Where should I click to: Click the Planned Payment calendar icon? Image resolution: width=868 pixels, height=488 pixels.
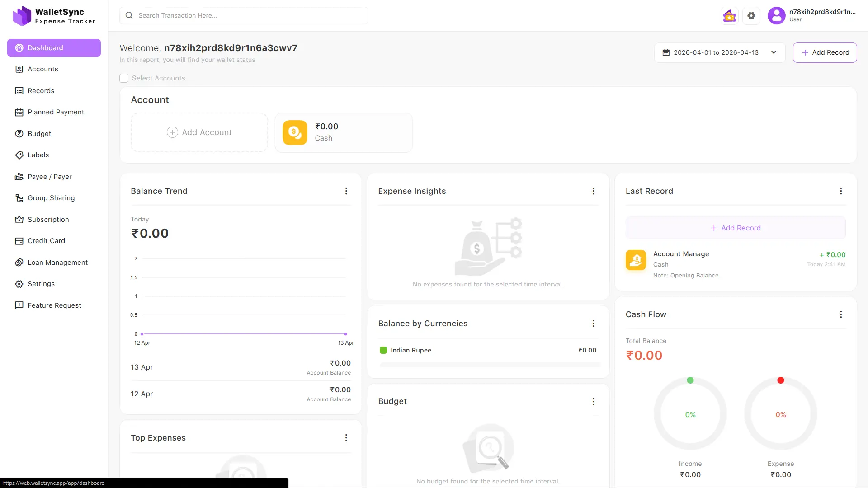[19, 112]
